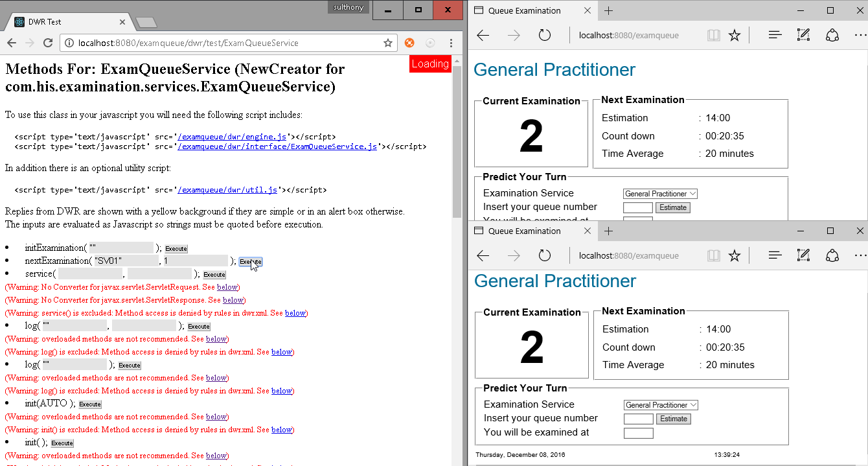Open the ExamQueueService.js interface link

coord(277,146)
